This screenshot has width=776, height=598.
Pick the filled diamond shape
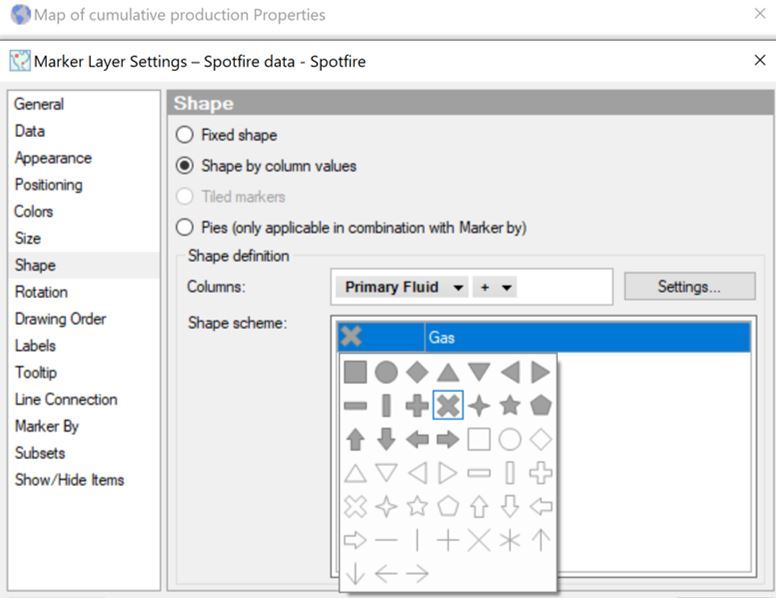tap(417, 373)
